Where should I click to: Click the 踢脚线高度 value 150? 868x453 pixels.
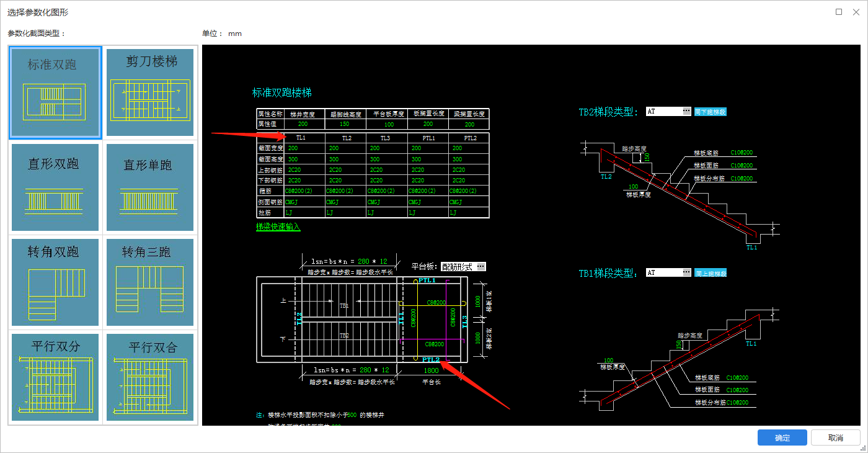click(345, 124)
